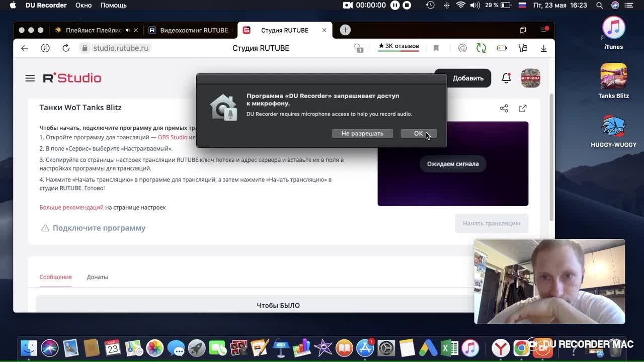Click the Танки WoT Tanks Blitz title
The width and height of the screenshot is (644, 362).
pyautogui.click(x=80, y=107)
